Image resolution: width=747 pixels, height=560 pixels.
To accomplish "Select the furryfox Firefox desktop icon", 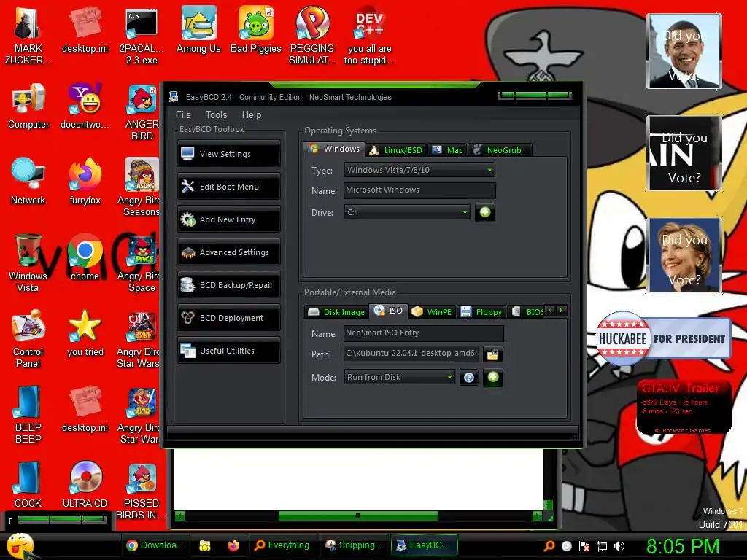I will [x=85, y=181].
